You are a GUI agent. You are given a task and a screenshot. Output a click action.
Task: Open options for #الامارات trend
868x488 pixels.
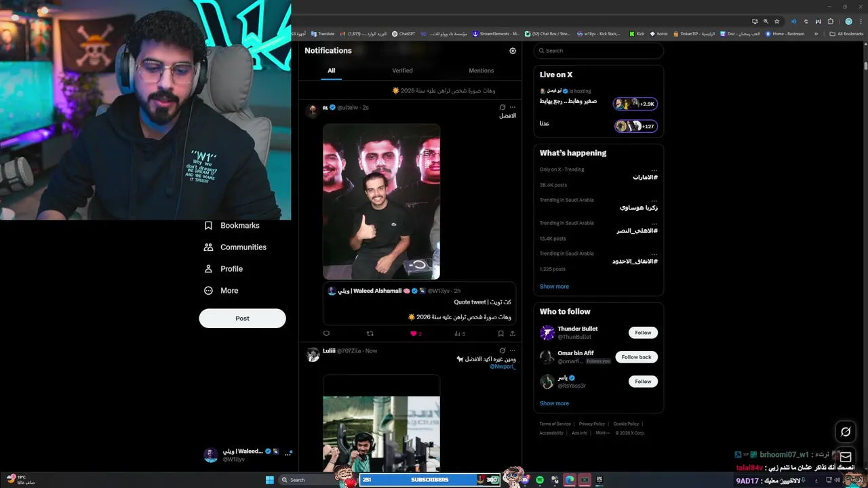click(654, 169)
